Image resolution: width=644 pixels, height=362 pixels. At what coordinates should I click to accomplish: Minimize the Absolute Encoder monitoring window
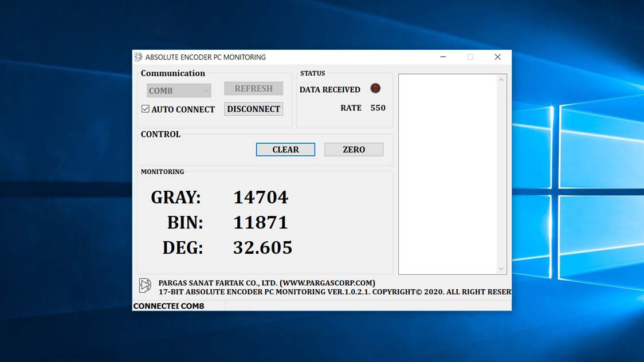[x=443, y=57]
